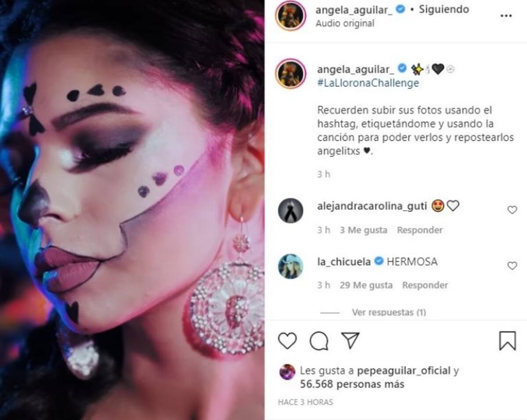This screenshot has height=420, width=527.
Task: Open alejandracarolina_guti's black ribbon avatar
Action: pyautogui.click(x=291, y=210)
